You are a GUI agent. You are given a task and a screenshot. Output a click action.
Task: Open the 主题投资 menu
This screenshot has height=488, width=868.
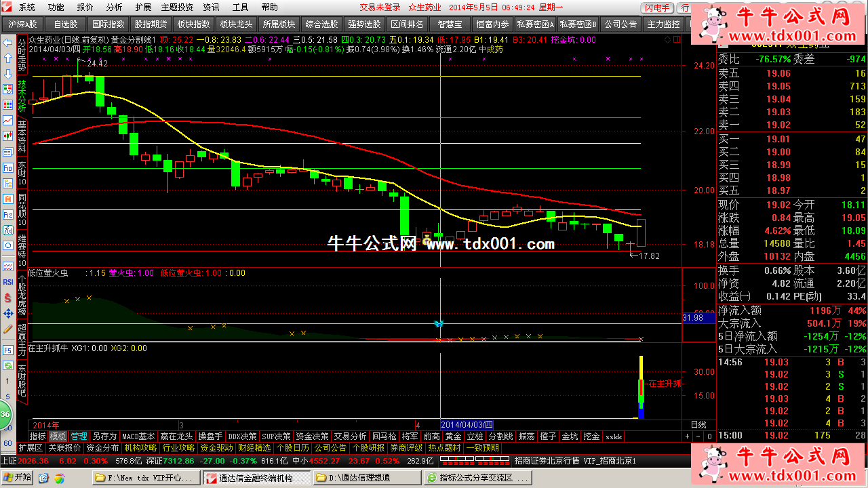click(x=177, y=7)
